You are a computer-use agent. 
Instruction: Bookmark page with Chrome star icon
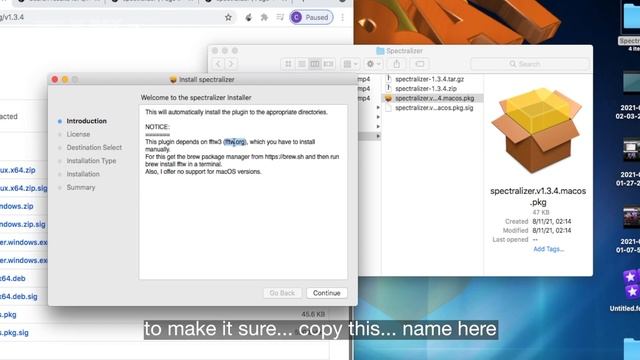228,17
